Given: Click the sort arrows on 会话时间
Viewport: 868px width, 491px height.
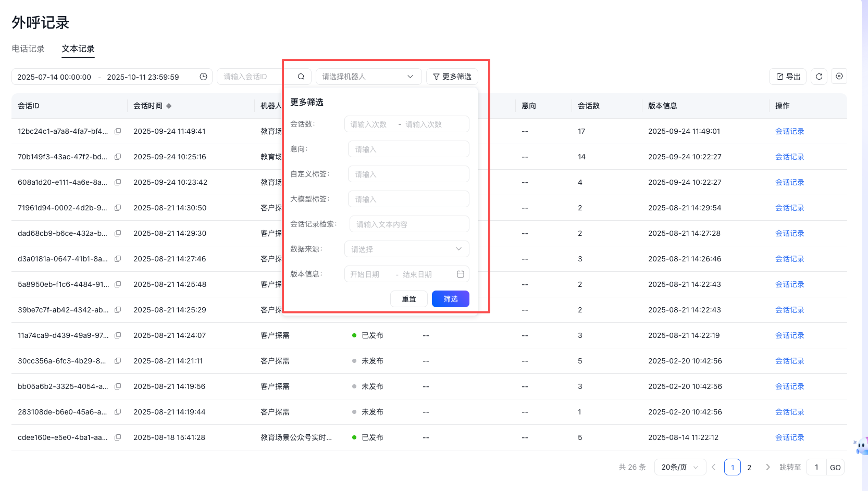Looking at the screenshot, I should (x=169, y=106).
